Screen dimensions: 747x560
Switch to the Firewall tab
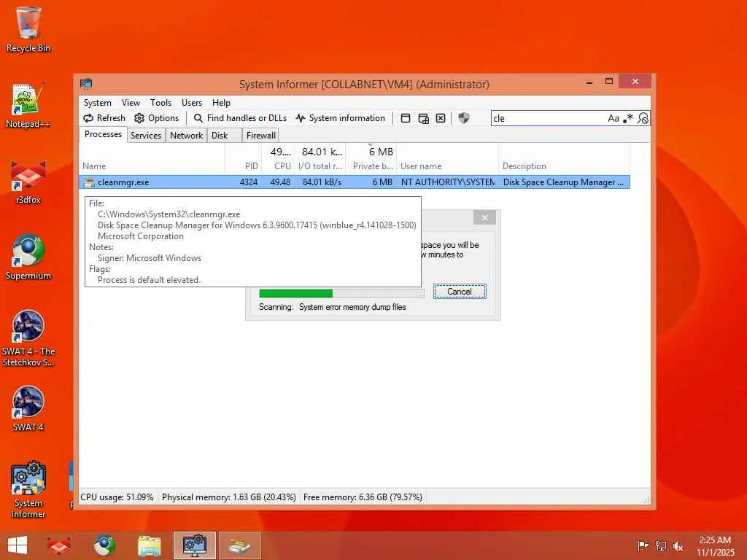click(260, 135)
